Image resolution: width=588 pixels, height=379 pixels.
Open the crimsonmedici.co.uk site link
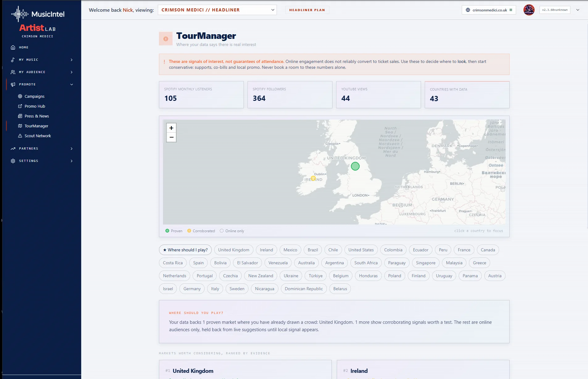click(490, 10)
